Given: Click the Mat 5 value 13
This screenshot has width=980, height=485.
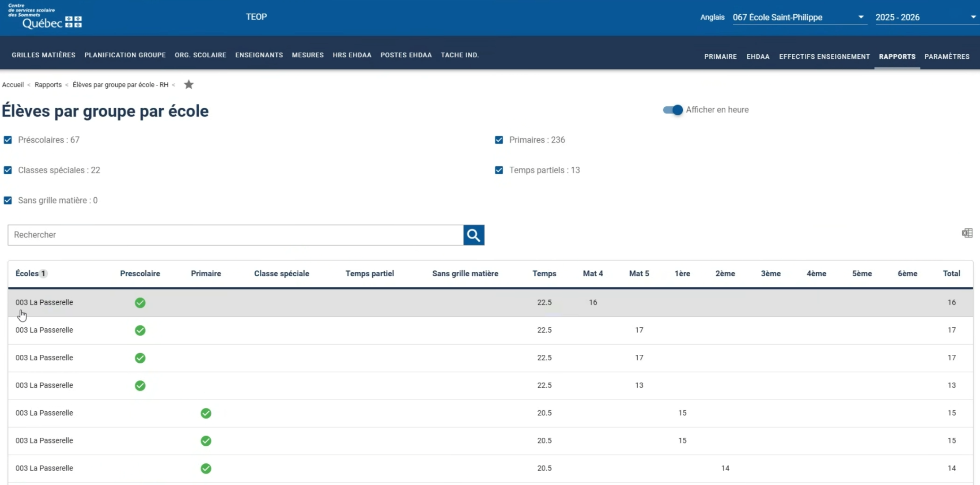Looking at the screenshot, I should (639, 385).
